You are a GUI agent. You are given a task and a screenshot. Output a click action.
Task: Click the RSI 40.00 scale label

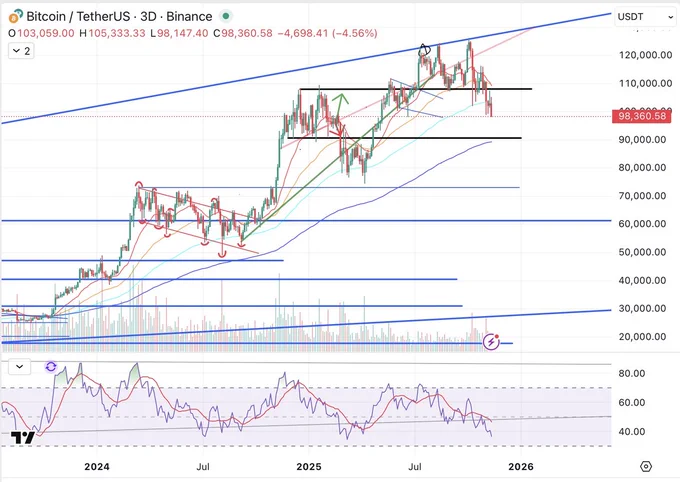click(x=632, y=432)
